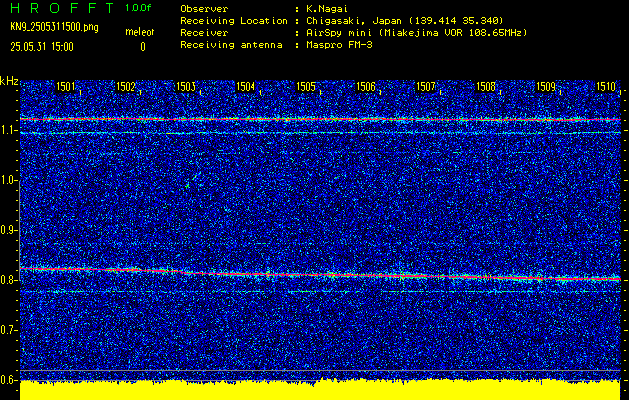
Task: Click antenna name Maspro FM-3
Action: (339, 45)
